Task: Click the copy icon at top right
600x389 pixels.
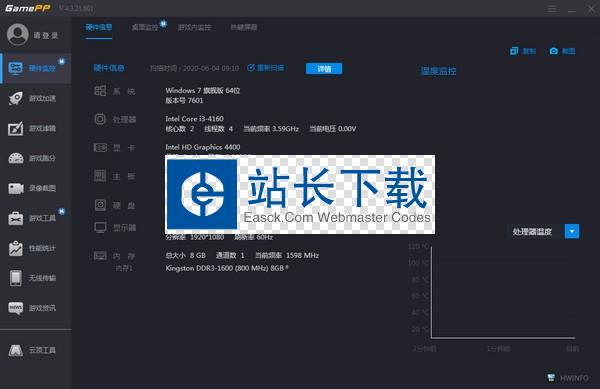Action: [x=514, y=51]
